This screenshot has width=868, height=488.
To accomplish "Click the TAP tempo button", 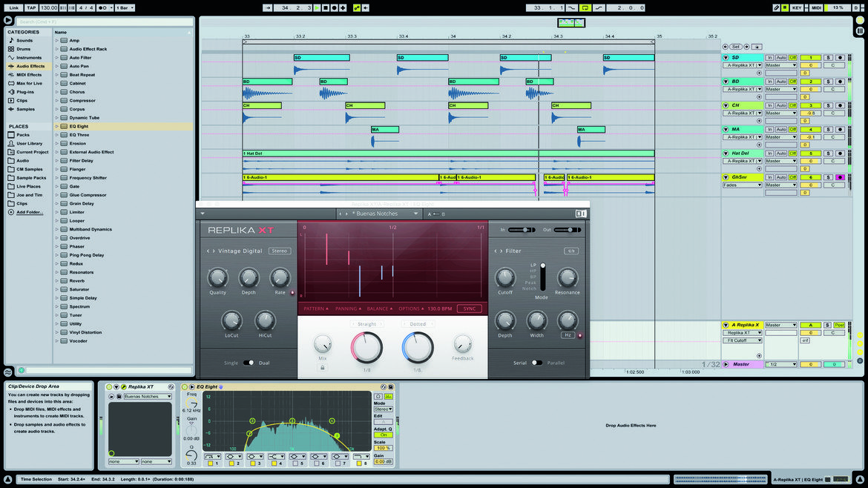I will [31, 7].
